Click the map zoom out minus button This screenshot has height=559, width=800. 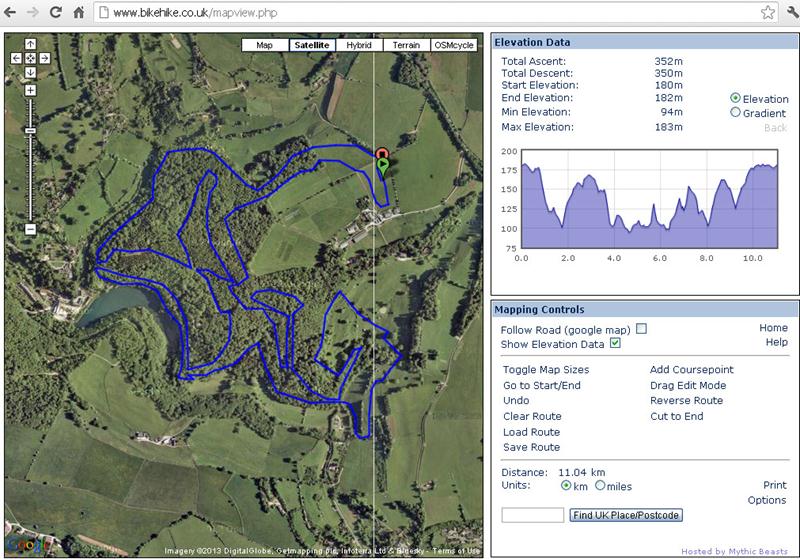click(30, 229)
